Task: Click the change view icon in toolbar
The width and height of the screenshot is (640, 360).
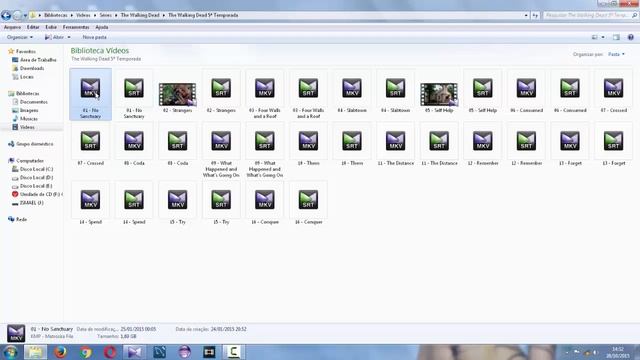Action: point(595,37)
